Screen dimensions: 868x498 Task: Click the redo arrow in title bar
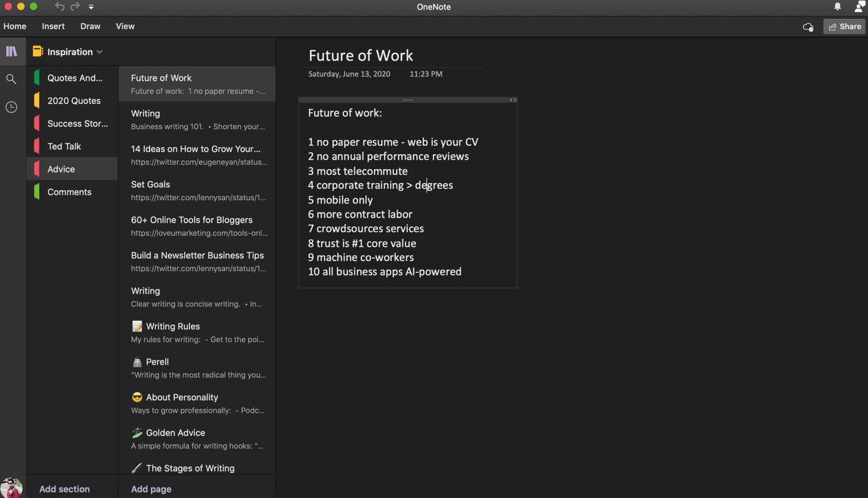pyautogui.click(x=75, y=7)
